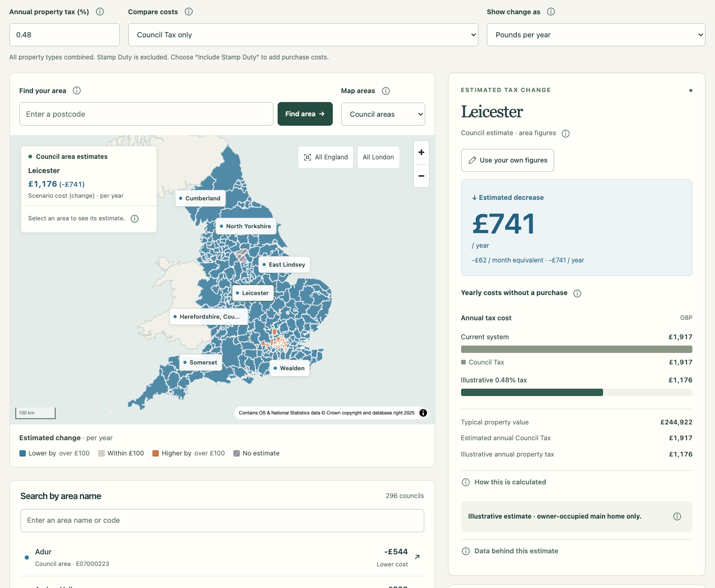This screenshot has height=588, width=715.
Task: Click info icon beside Compare costs
Action: click(189, 12)
